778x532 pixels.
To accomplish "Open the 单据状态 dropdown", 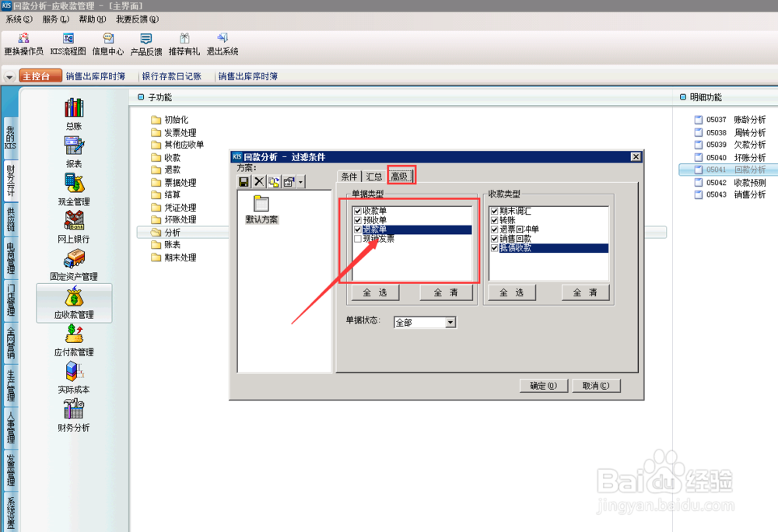I will click(450, 323).
